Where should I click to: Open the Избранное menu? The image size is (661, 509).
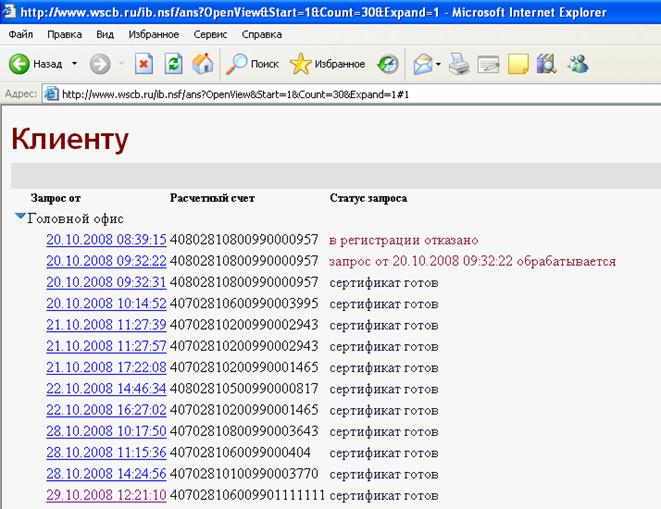[153, 34]
